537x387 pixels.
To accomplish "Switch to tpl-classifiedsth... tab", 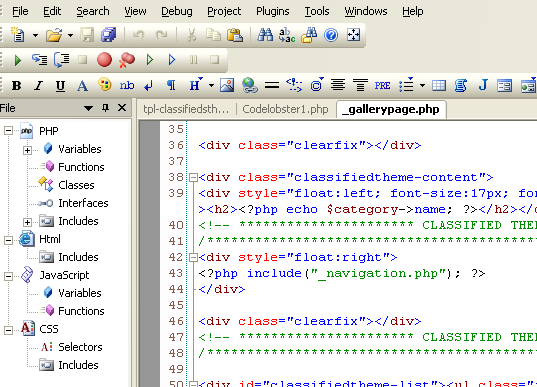I will [x=186, y=109].
